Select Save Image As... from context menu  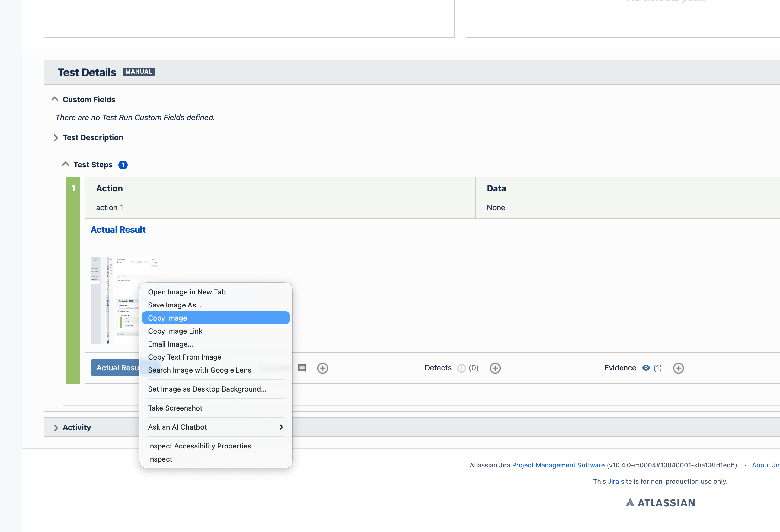[x=216, y=305]
